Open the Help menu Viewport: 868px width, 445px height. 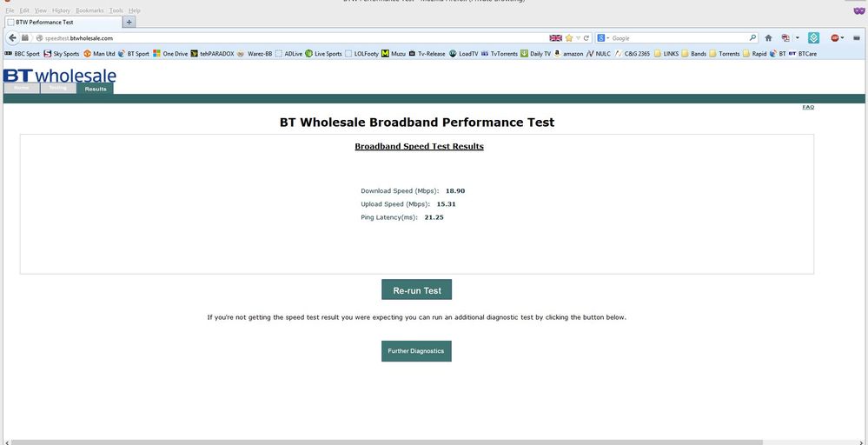coord(135,10)
